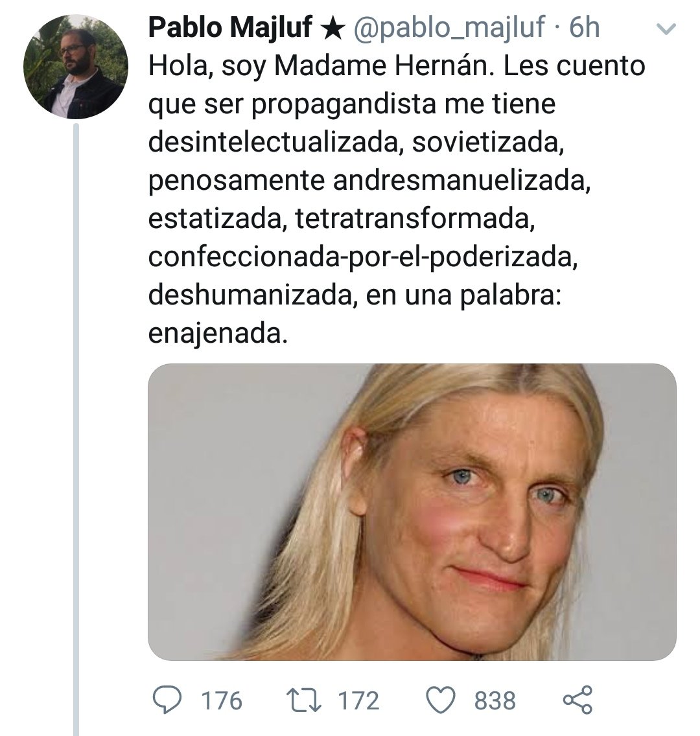Click the 176 replies count
Image resolution: width=700 pixels, height=736 pixels.
(222, 700)
